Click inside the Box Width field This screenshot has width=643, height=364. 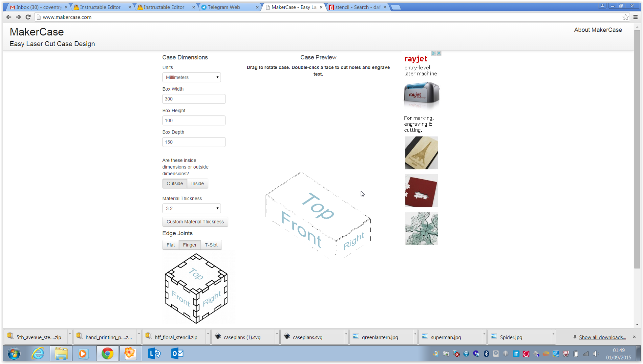(194, 99)
